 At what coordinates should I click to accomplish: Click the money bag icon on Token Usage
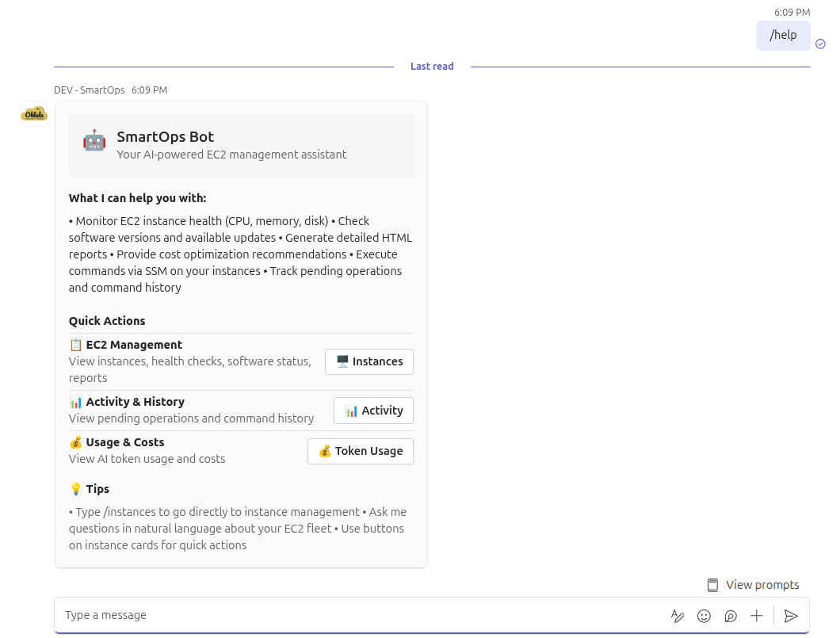pyautogui.click(x=324, y=451)
